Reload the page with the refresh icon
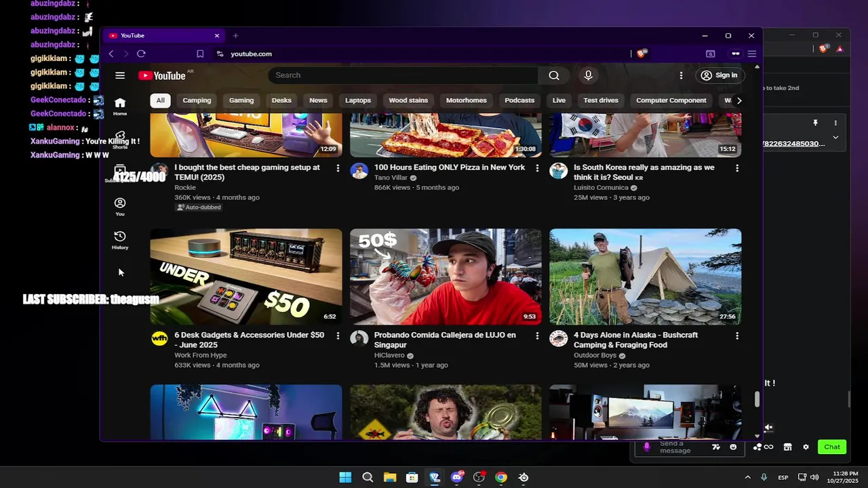868x488 pixels. pos(141,54)
